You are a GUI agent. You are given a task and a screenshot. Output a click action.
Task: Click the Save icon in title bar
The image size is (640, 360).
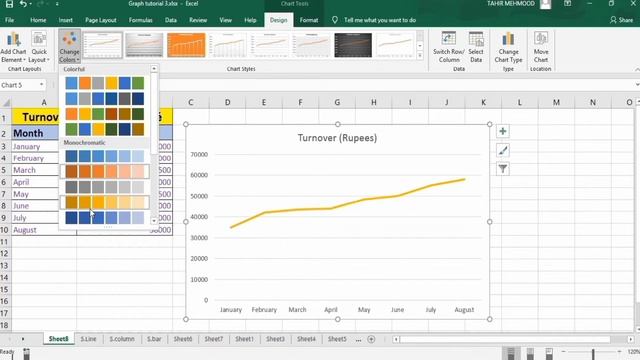9,4
